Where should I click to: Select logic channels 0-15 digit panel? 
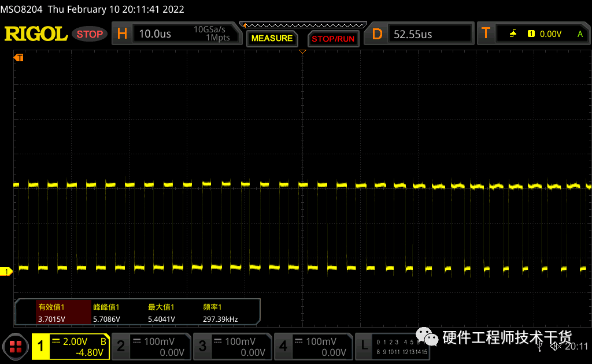pyautogui.click(x=401, y=347)
